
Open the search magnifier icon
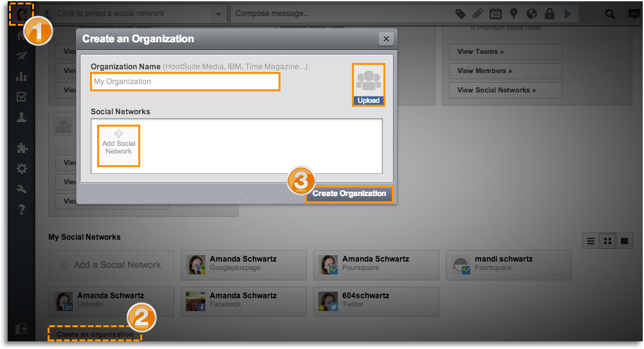click(x=610, y=14)
